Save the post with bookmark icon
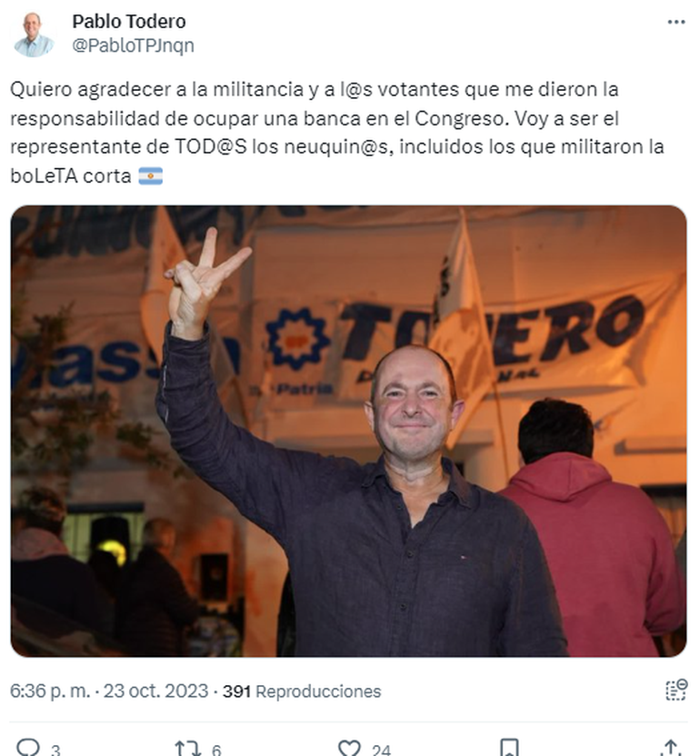Image resolution: width=700 pixels, height=756 pixels. [509, 749]
